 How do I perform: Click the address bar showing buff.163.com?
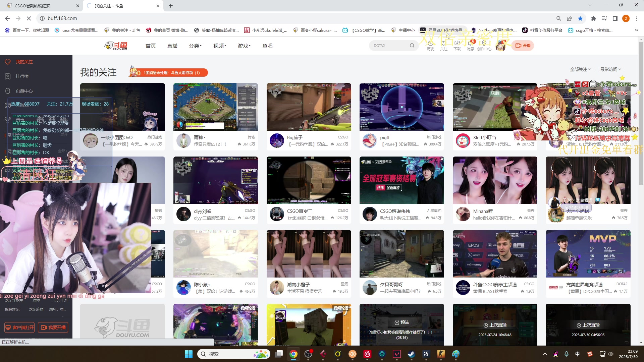(x=295, y=18)
